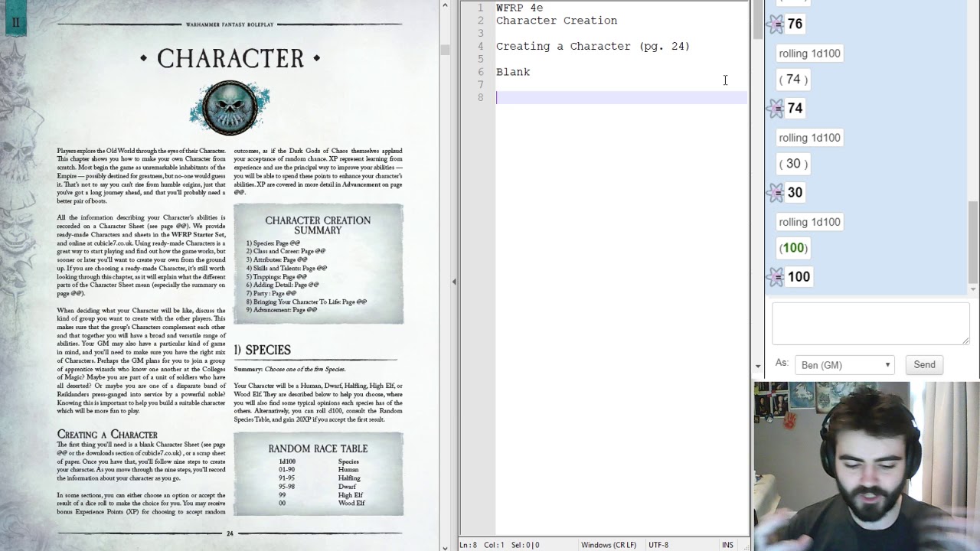Screen dimensions: 980x551
Task: Click the '1) SPECIES' section heading
Action: [263, 350]
